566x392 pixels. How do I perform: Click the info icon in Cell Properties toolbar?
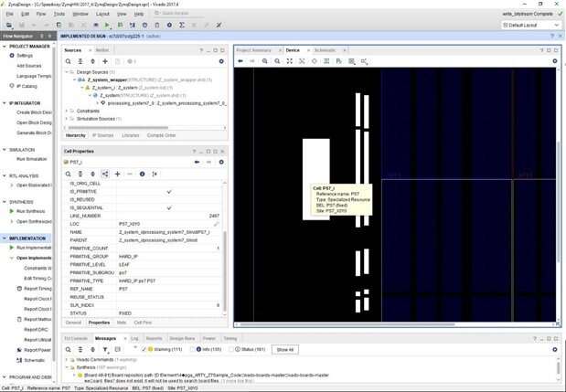[143, 174]
